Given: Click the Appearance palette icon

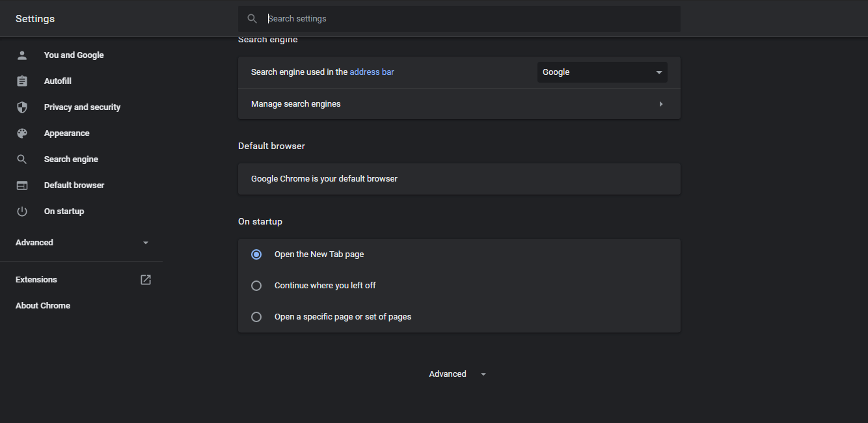Looking at the screenshot, I should pyautogui.click(x=22, y=133).
